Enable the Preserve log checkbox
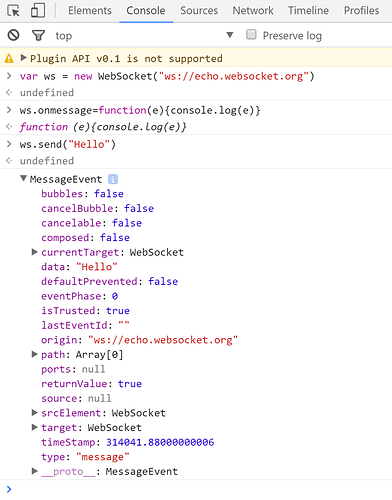The height and width of the screenshot is (500, 392). (x=251, y=35)
